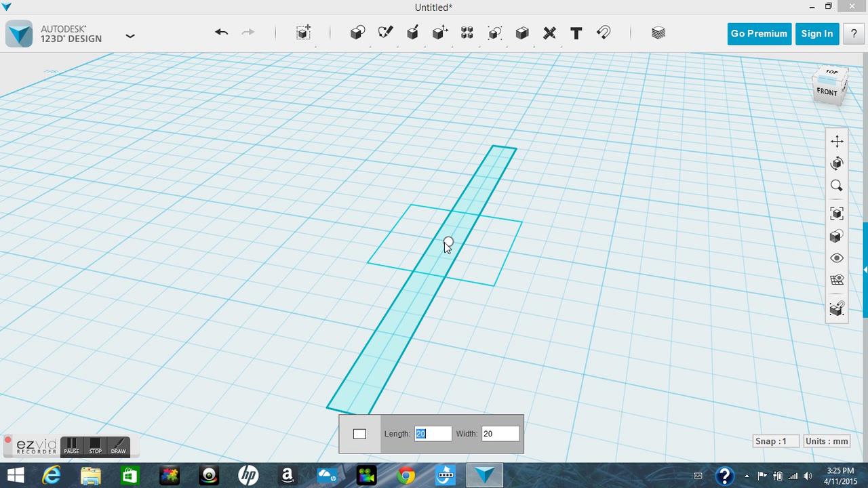The image size is (868, 488).
Task: Click the Sign In button
Action: coord(817,34)
